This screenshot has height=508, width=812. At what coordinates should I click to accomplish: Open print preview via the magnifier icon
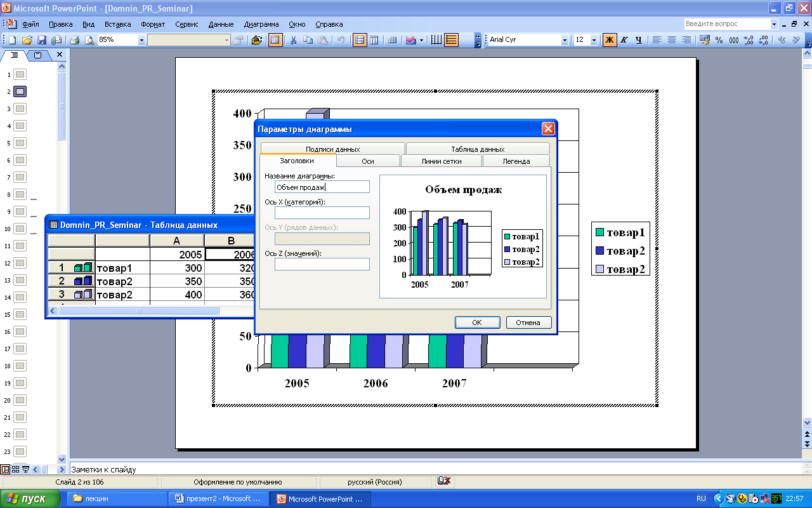[89, 40]
